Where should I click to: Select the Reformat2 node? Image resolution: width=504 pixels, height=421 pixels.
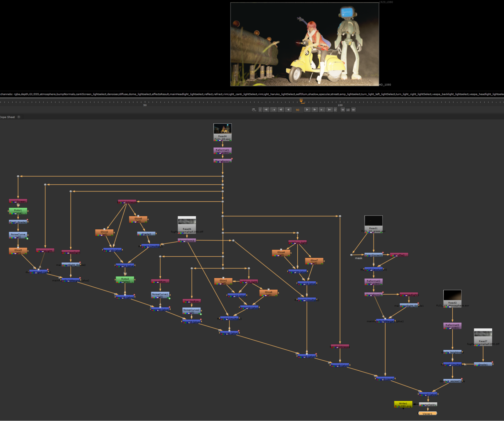click(374, 282)
